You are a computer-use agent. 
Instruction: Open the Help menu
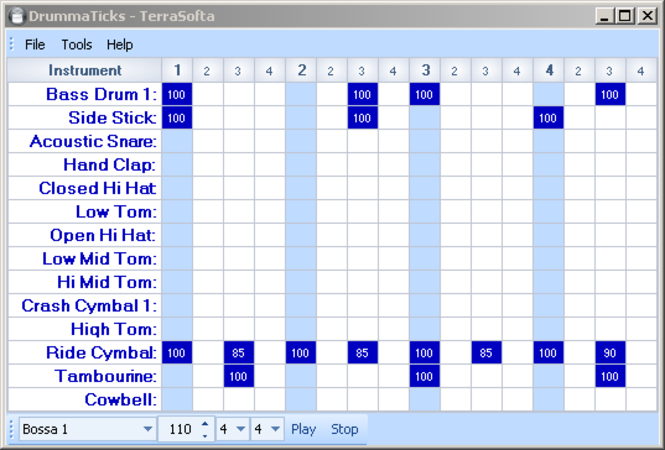coord(120,45)
